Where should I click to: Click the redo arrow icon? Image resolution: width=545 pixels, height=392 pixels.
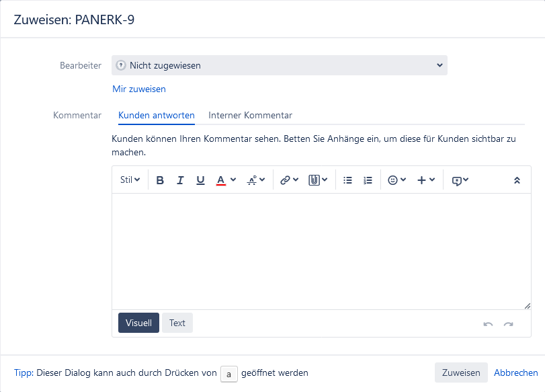(x=508, y=324)
